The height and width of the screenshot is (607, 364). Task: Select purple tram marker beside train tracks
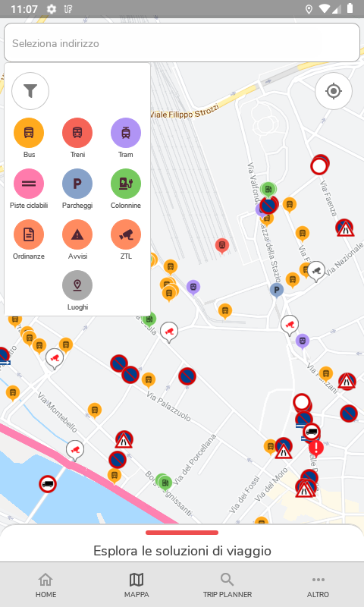coord(193,288)
